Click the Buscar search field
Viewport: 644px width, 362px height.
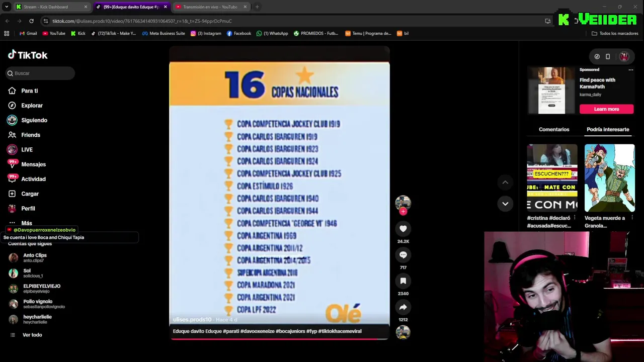[40, 73]
